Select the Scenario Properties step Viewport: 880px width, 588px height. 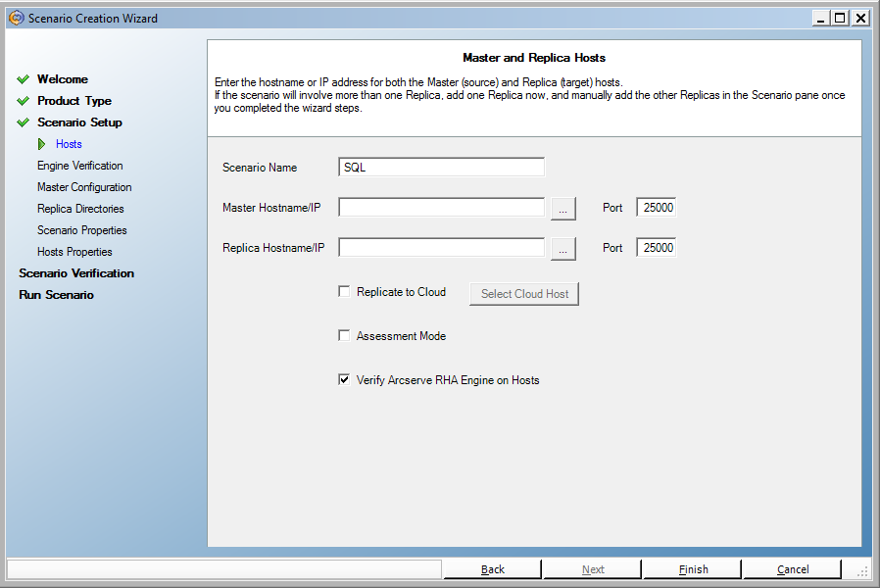[x=82, y=230]
